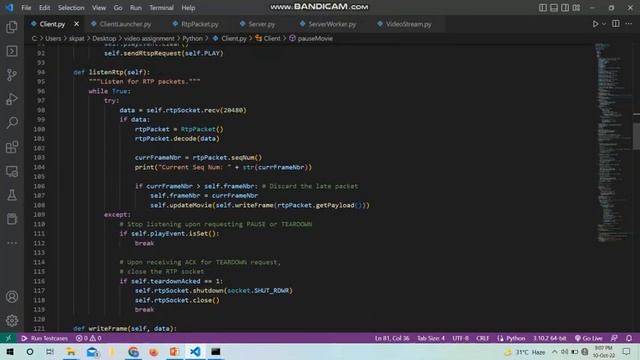
Task: Go to line via Ln 81, Col 36
Action: coord(392,338)
